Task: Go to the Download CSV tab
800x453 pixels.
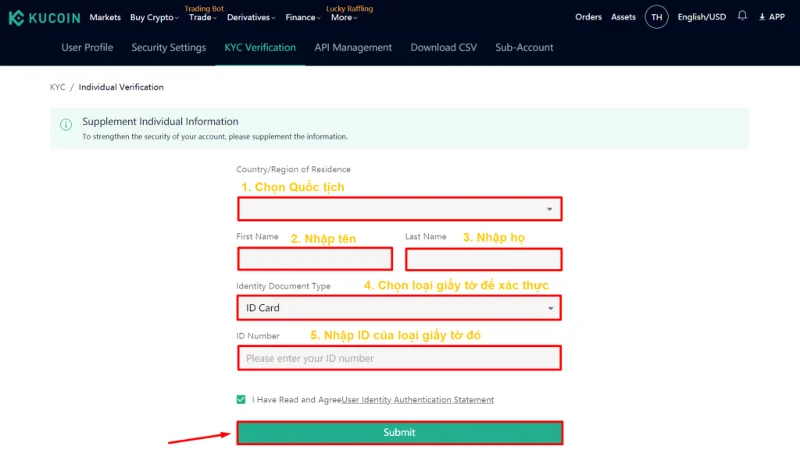Action: coord(444,47)
